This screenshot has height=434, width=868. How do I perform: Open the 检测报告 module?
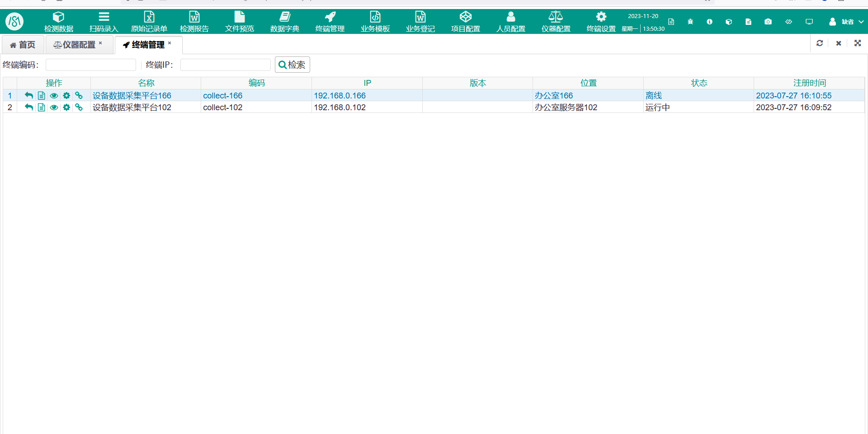tap(194, 22)
